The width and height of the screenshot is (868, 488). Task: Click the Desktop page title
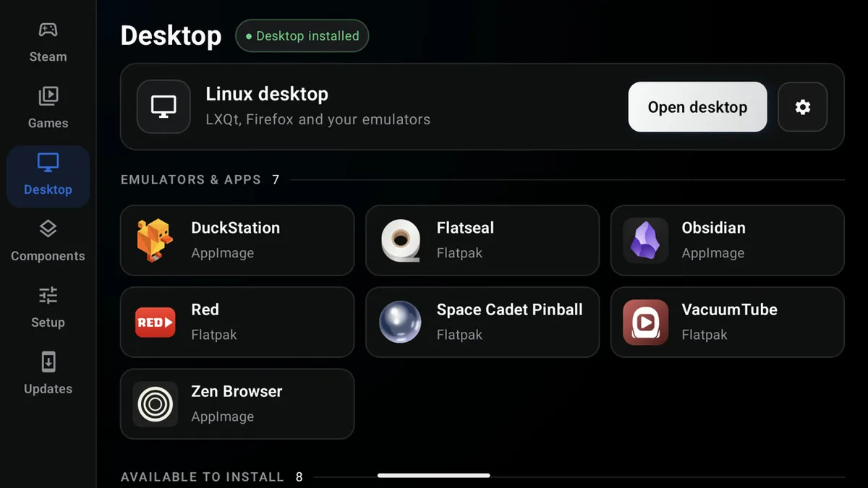coord(171,35)
